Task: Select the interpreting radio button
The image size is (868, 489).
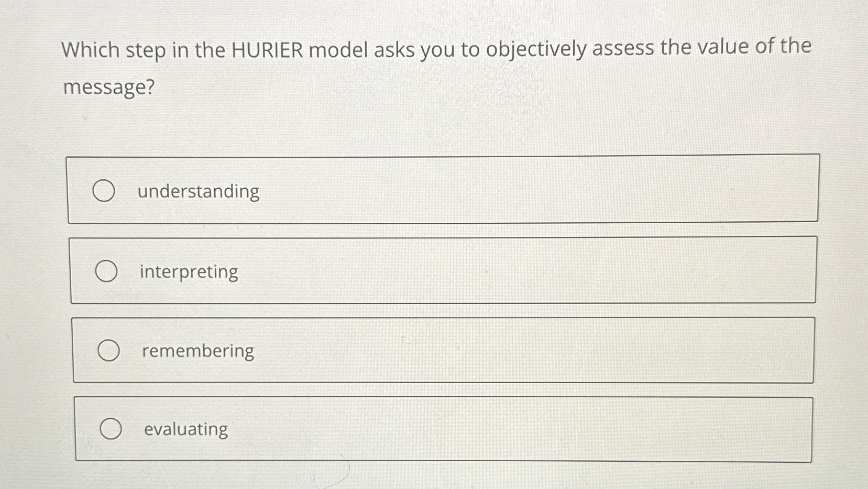Action: [x=107, y=271]
